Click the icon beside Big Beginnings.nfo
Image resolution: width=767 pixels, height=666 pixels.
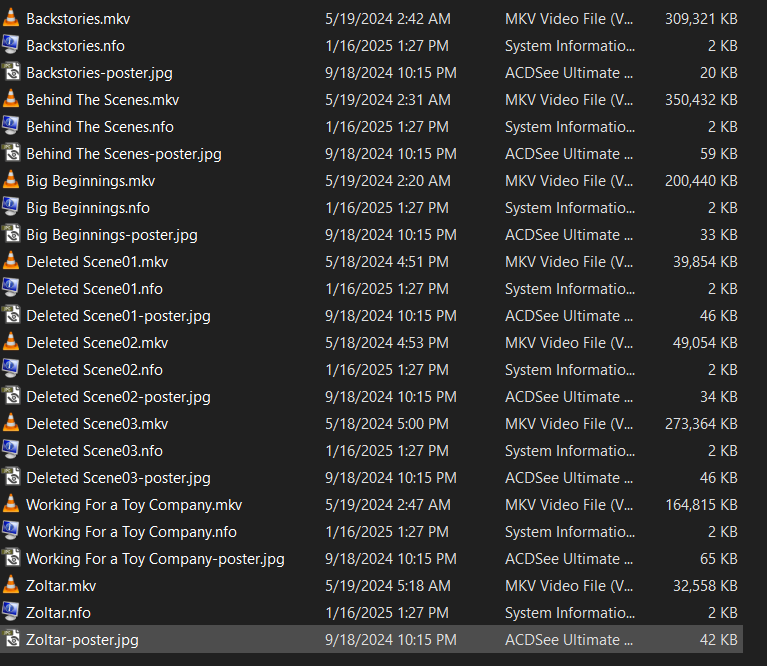(11, 207)
